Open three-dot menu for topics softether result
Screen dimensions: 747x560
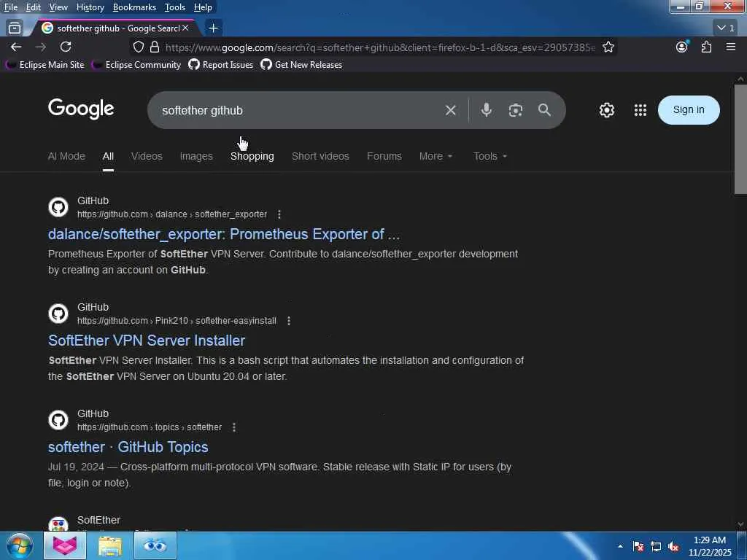pos(234,427)
